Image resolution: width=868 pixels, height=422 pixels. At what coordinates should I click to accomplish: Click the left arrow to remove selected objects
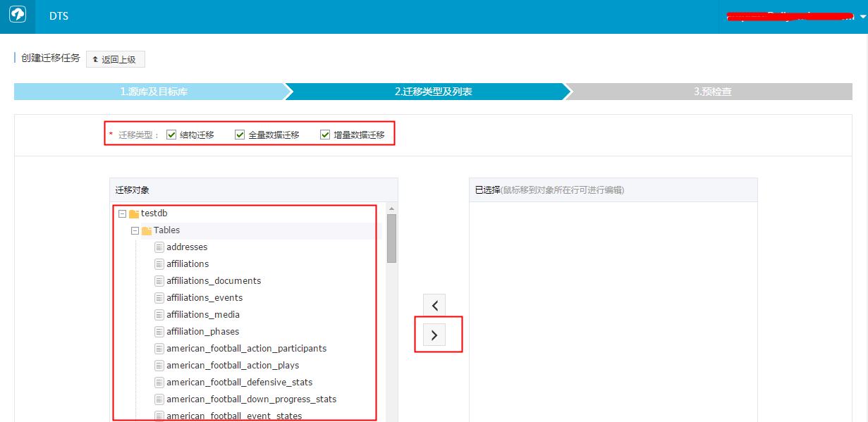pyautogui.click(x=434, y=305)
